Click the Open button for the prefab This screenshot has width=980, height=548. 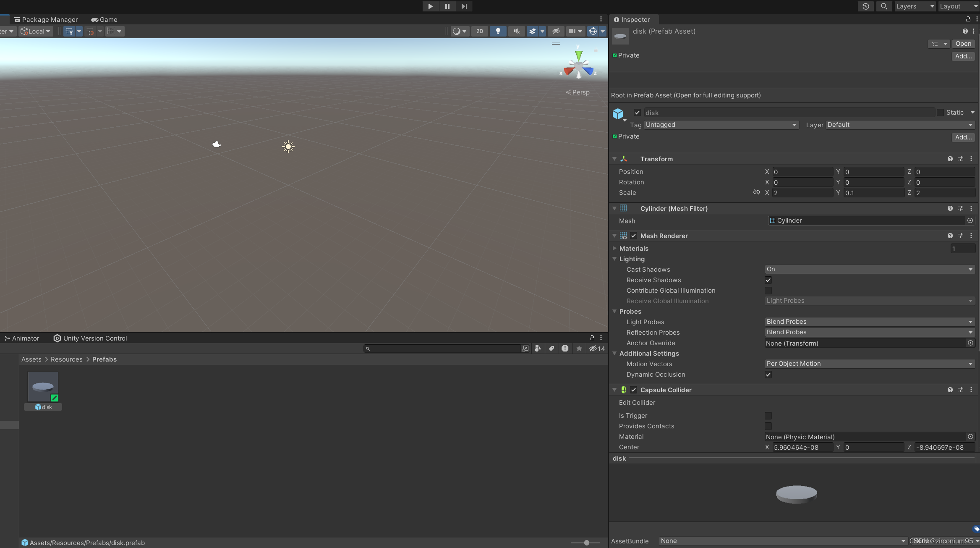coord(963,44)
